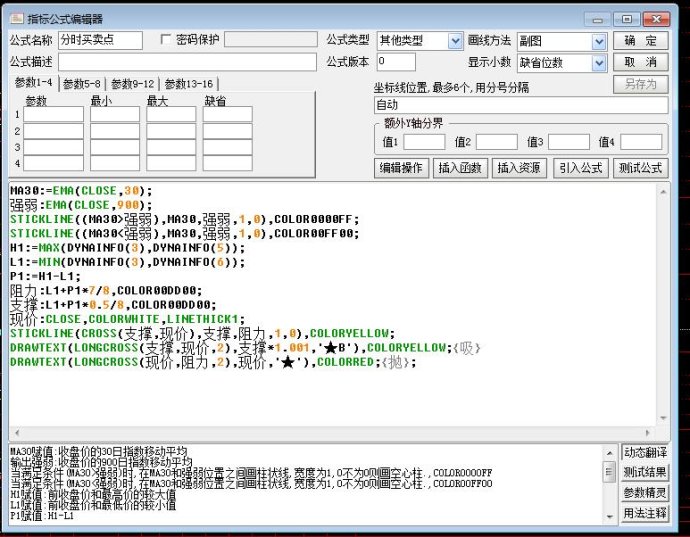This screenshot has width=690, height=537.
Task: Click the 确定 button
Action: click(640, 41)
